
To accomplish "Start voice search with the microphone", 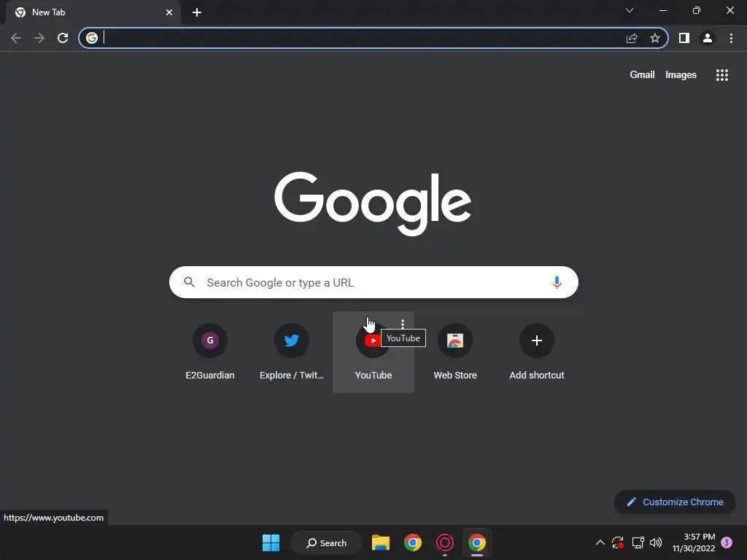I will tap(557, 282).
